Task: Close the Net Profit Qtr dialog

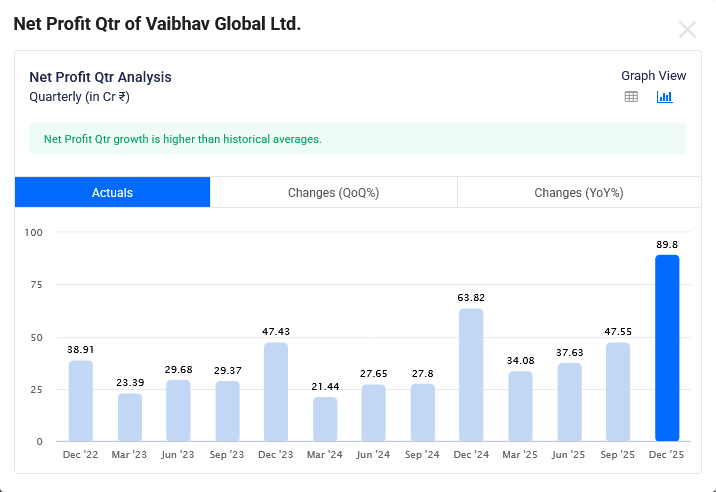Action: (x=687, y=30)
